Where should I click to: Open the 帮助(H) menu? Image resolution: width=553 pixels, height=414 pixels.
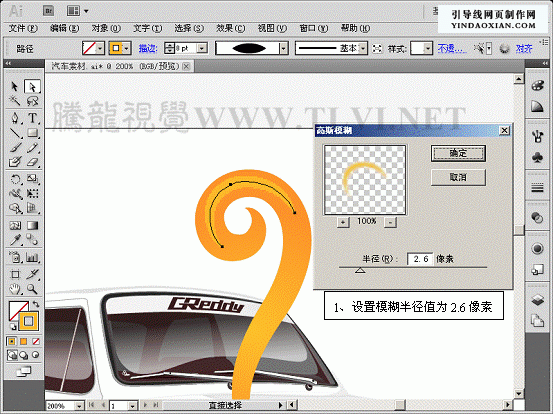[356, 28]
